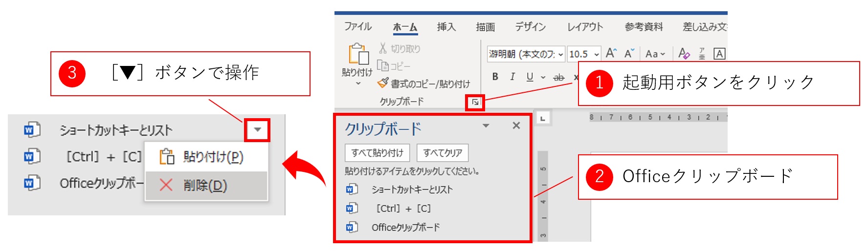Choose 削除(D) from the context menu
Screen dimensions: 868x252
tap(205, 186)
